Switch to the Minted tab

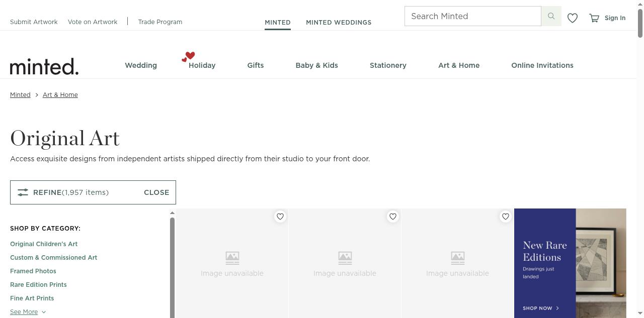pos(278,23)
